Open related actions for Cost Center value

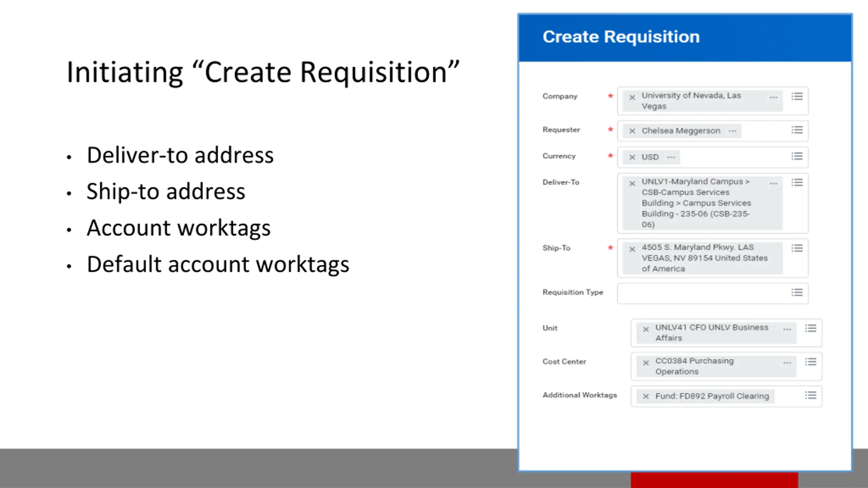(787, 363)
